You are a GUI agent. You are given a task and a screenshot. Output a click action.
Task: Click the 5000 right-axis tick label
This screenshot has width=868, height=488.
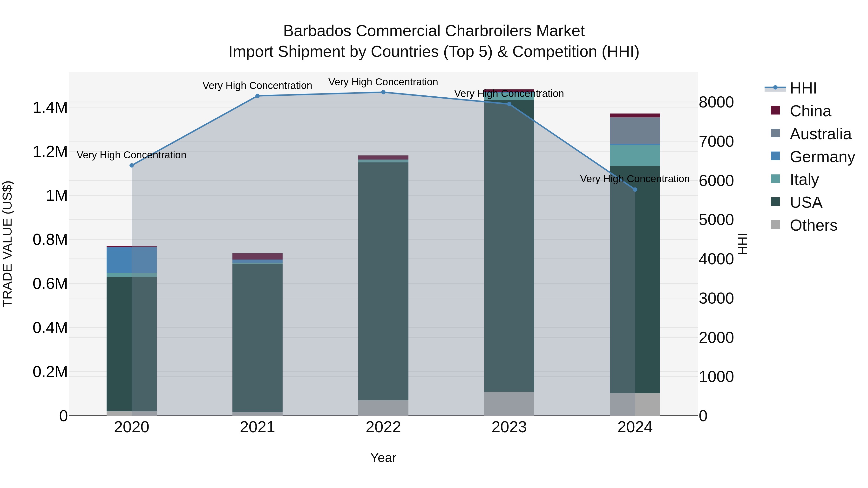[716, 220]
